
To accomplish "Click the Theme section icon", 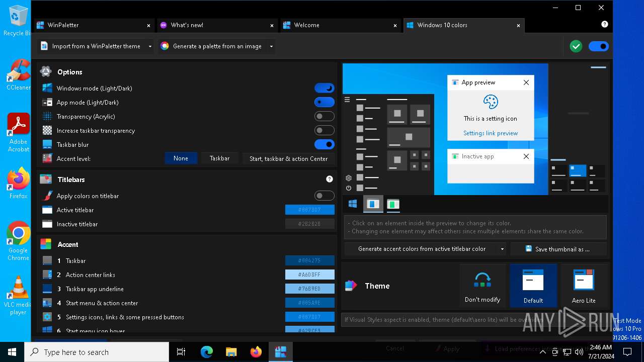I will 351,286.
